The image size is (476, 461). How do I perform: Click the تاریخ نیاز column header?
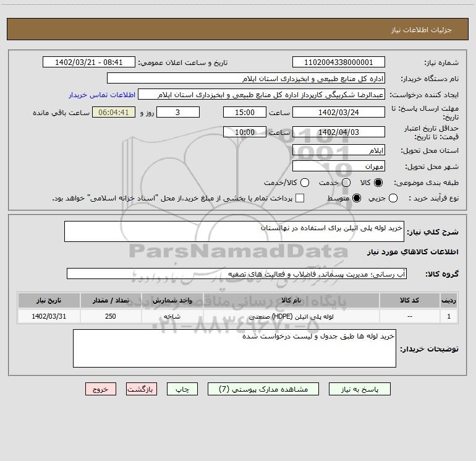[x=49, y=301]
